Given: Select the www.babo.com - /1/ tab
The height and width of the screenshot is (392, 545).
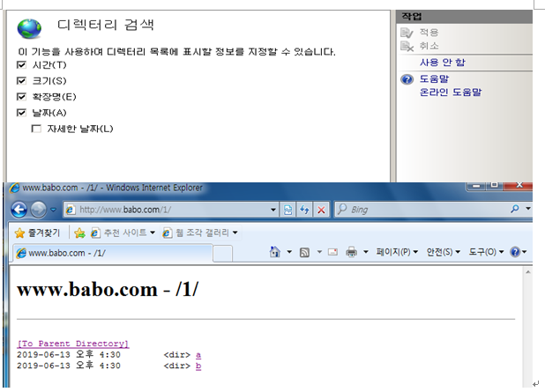Looking at the screenshot, I should [112, 253].
